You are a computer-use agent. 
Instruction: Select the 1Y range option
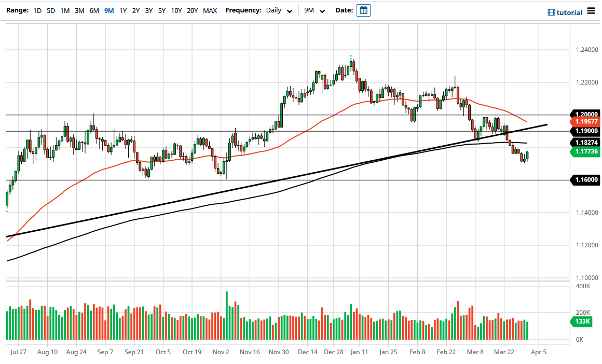122,10
